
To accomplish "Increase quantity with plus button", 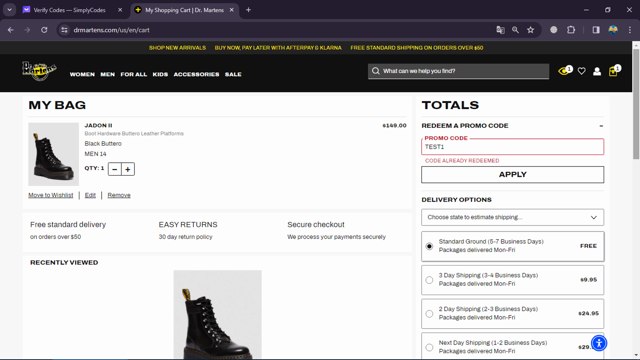I will 128,169.
